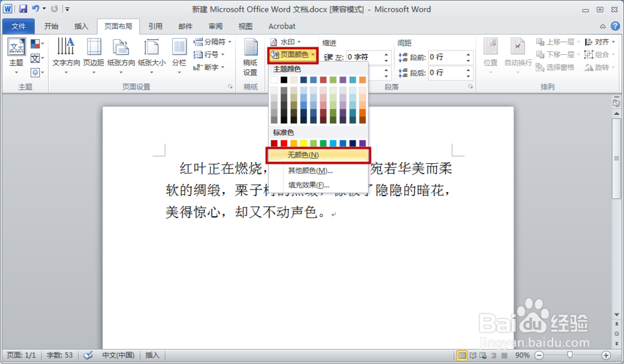
Task: Open the Themes (主题) gallery button
Action: click(x=16, y=57)
